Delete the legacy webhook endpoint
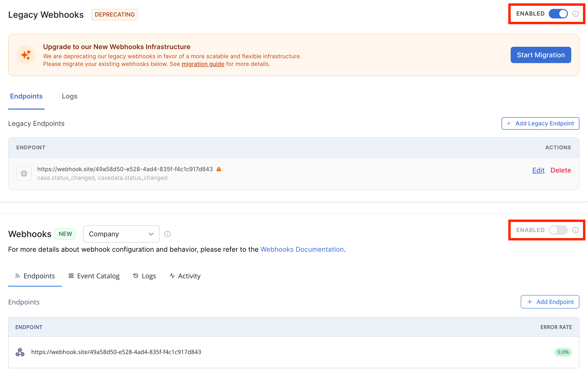 (x=561, y=170)
